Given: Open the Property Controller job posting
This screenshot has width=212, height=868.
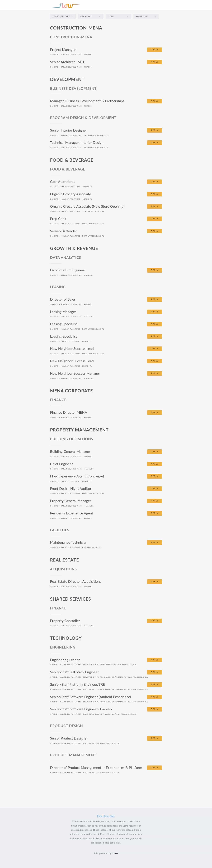Looking at the screenshot, I should click(x=65, y=621).
